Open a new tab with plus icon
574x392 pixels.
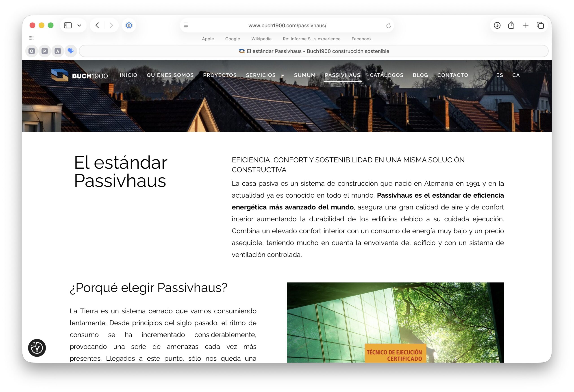526,25
